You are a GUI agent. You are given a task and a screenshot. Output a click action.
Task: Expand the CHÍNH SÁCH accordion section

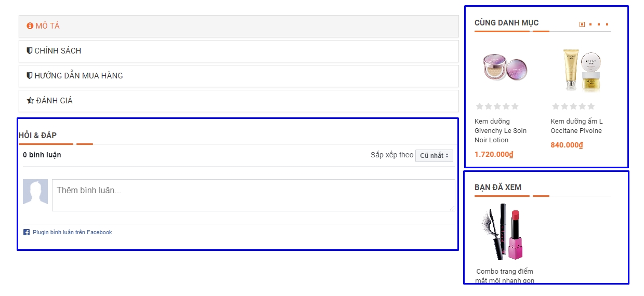(239, 51)
